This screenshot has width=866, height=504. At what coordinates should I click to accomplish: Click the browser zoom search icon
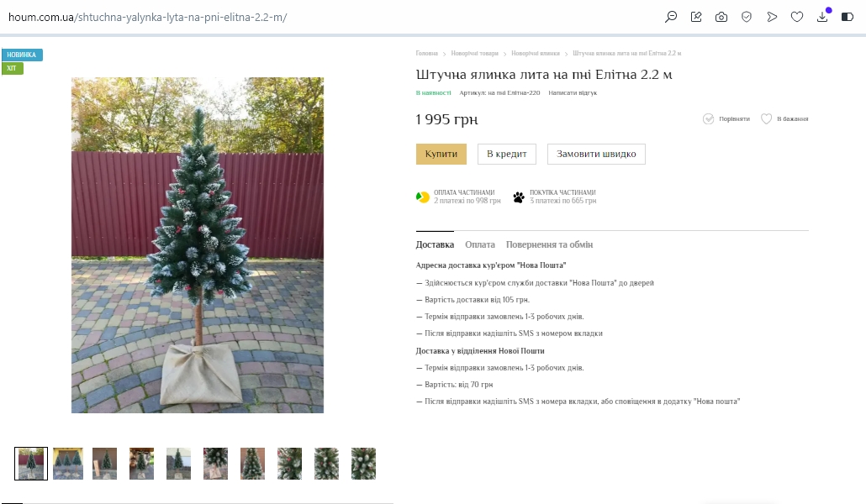point(670,17)
